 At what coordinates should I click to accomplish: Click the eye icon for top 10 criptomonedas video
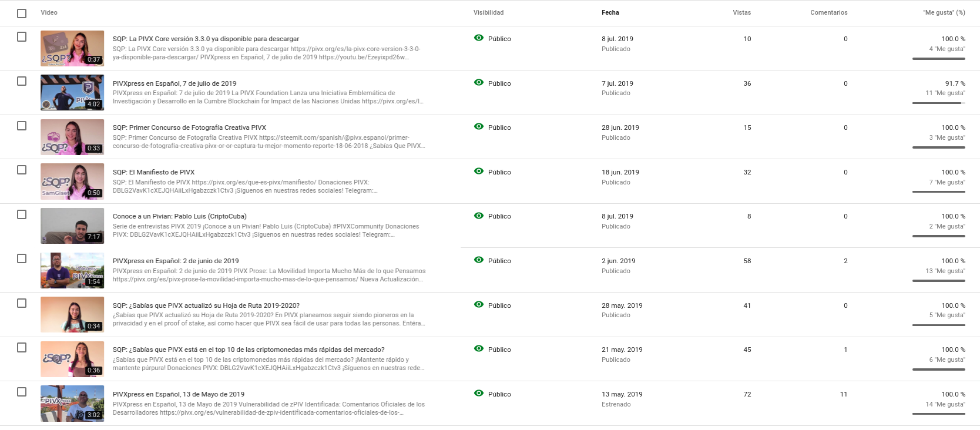479,349
